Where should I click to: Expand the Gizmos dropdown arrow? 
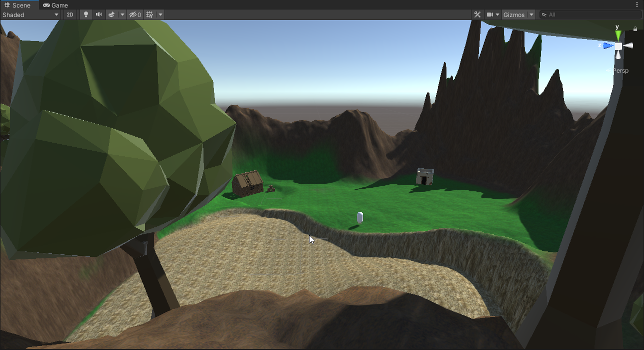[x=531, y=15]
